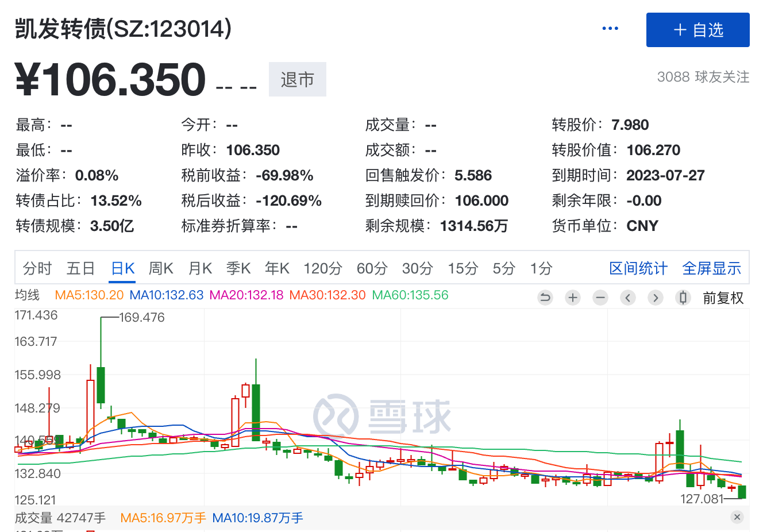Viewport: 763px width, 532px height.
Task: Click the undo/reset chart icon
Action: coord(545,298)
